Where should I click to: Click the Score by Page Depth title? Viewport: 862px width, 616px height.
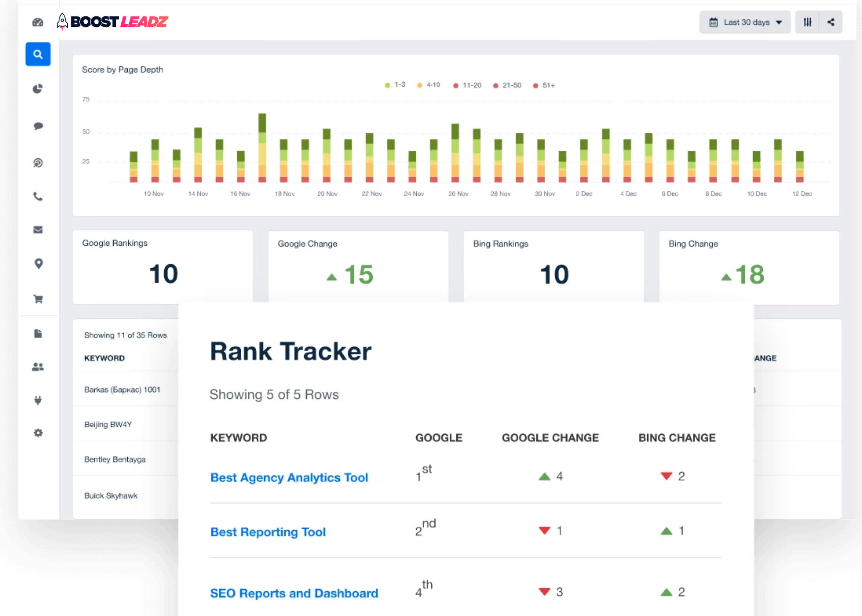click(122, 70)
